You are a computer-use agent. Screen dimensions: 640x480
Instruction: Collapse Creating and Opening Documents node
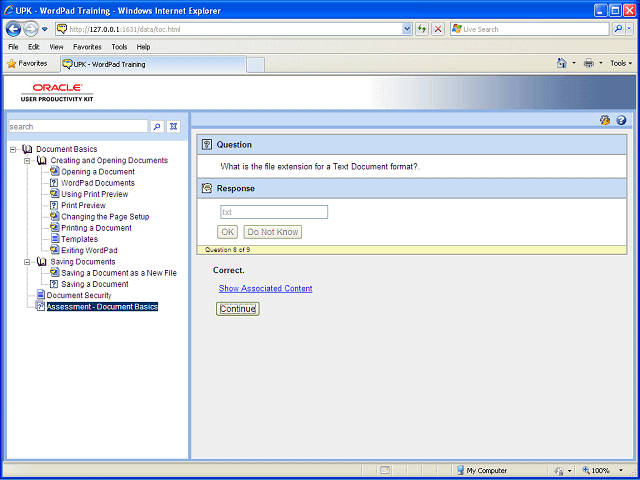(27, 161)
